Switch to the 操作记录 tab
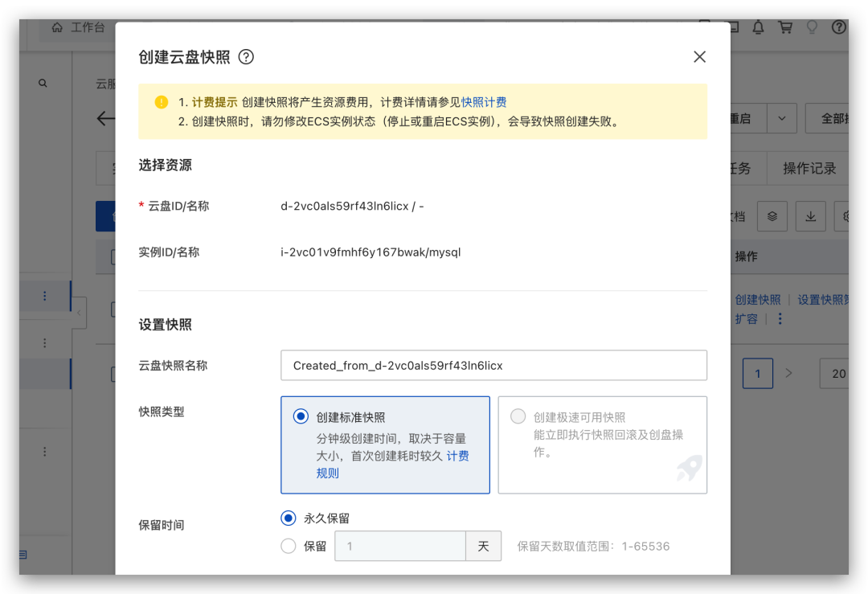 808,168
